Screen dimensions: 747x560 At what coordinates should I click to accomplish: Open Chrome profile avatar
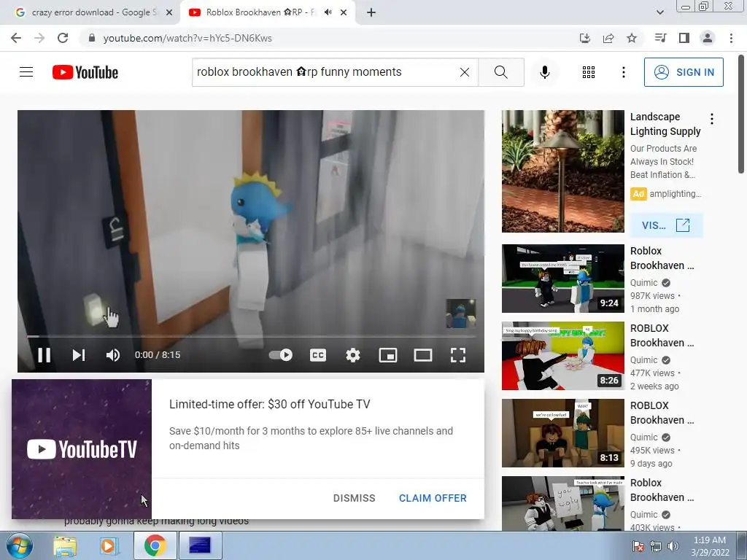[708, 38]
